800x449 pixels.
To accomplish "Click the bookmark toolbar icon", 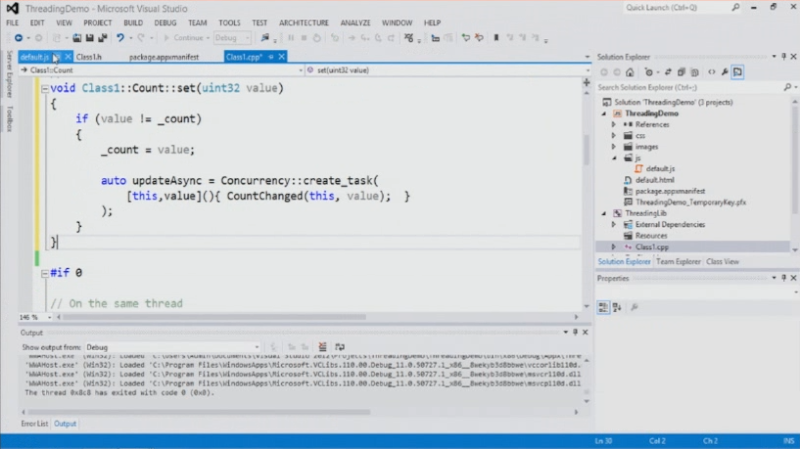I will [x=496, y=38].
